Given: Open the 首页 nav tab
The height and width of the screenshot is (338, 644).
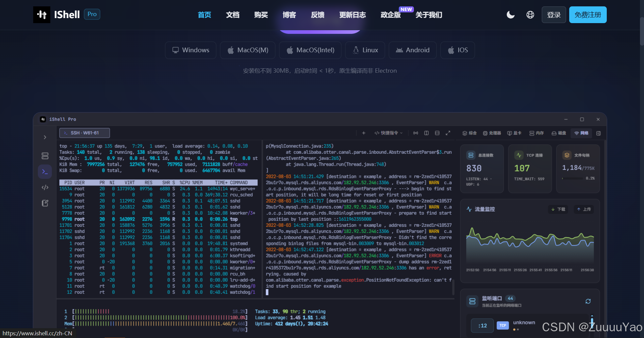Looking at the screenshot, I should [x=204, y=15].
